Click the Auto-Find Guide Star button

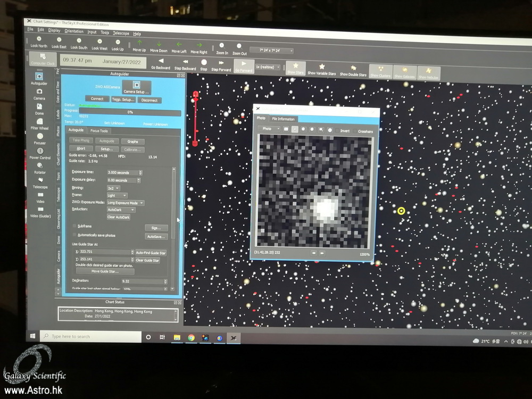point(151,253)
